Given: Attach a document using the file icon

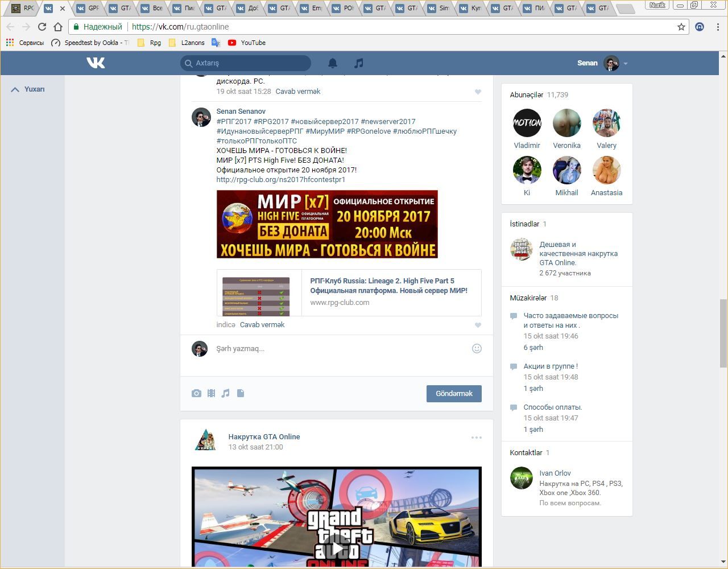Looking at the screenshot, I should (x=241, y=393).
